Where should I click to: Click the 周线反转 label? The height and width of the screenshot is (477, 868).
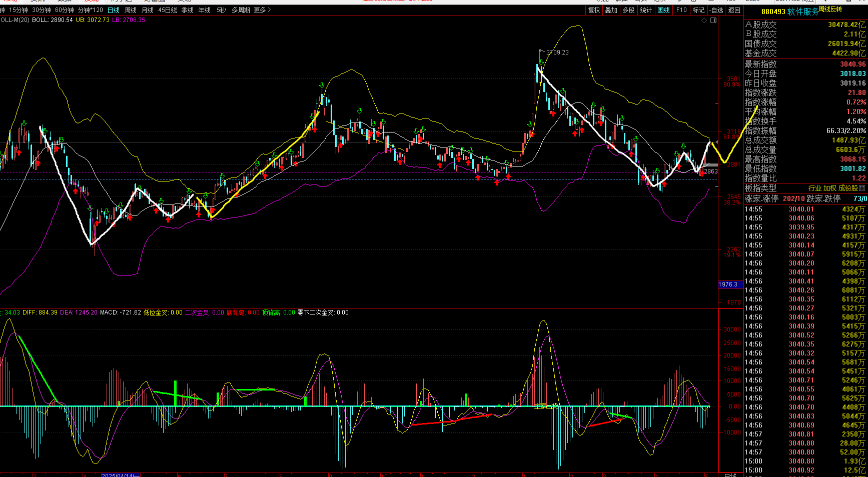pos(830,9)
